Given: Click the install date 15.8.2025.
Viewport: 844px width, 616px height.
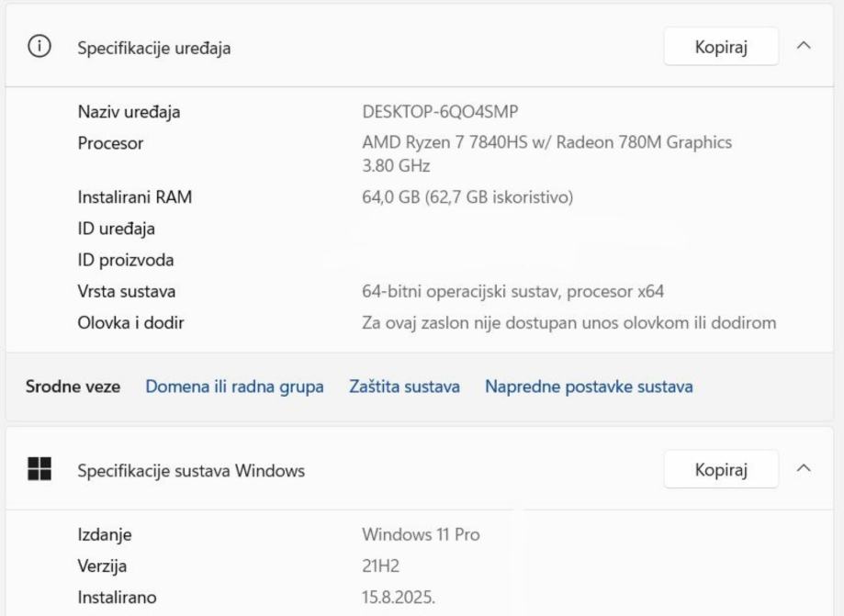Looking at the screenshot, I should pyautogui.click(x=399, y=599).
